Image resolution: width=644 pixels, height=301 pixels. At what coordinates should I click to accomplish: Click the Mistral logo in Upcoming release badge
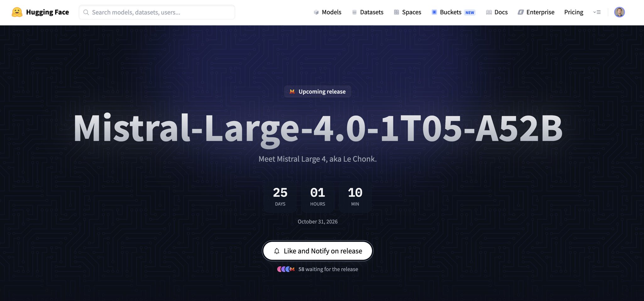pyautogui.click(x=292, y=92)
